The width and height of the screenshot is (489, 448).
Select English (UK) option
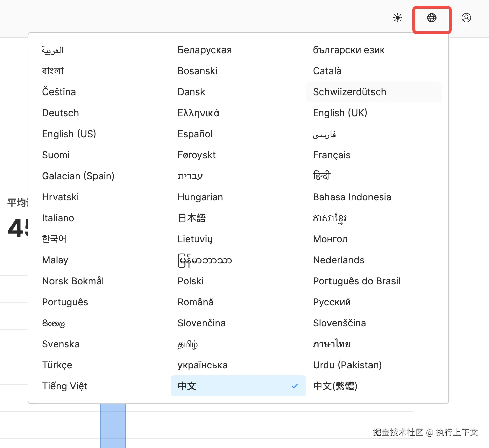tap(340, 113)
